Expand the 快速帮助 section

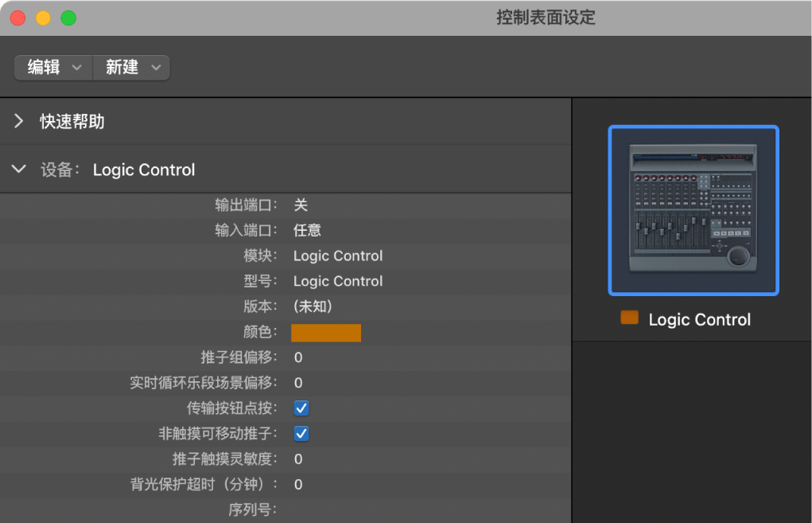tap(17, 122)
